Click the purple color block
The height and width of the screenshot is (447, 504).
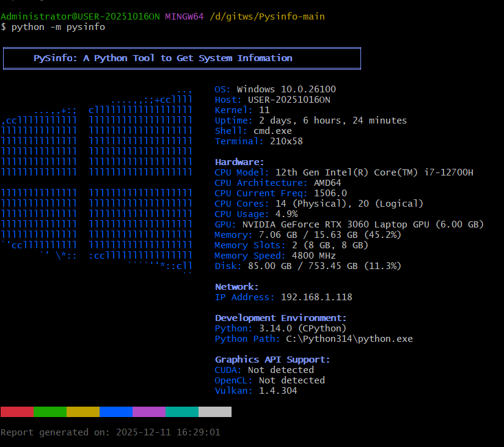(149, 412)
